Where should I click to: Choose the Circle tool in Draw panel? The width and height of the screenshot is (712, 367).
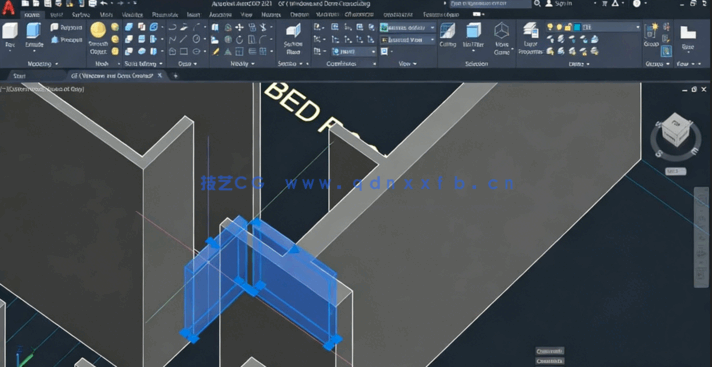(196, 40)
